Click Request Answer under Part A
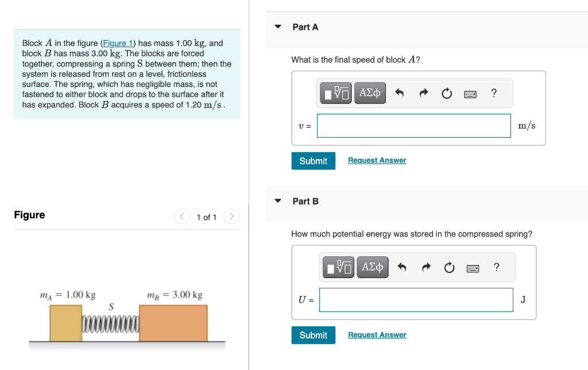The height and width of the screenshot is (370, 588). click(377, 160)
